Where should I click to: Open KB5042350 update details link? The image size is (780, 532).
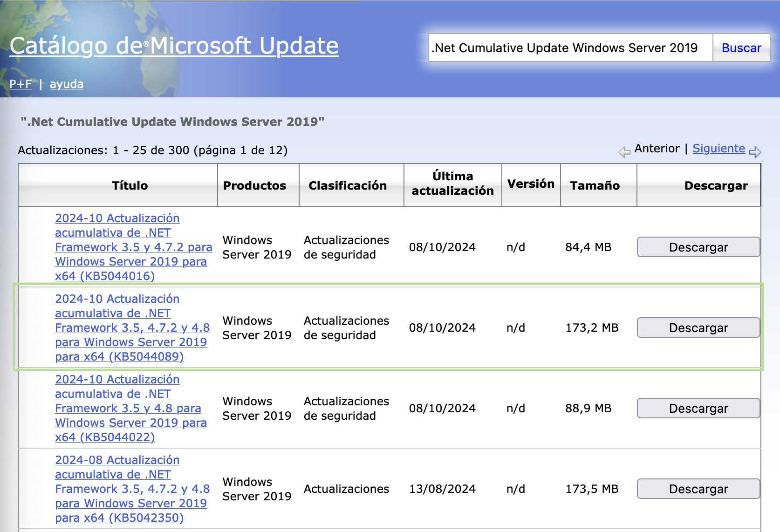[132, 489]
